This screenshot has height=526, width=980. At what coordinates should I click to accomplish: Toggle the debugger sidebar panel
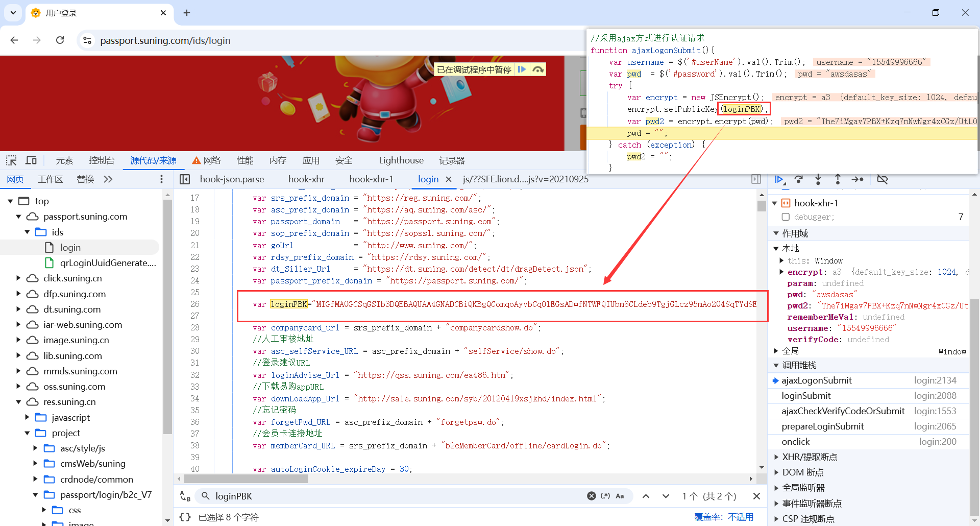click(x=756, y=179)
